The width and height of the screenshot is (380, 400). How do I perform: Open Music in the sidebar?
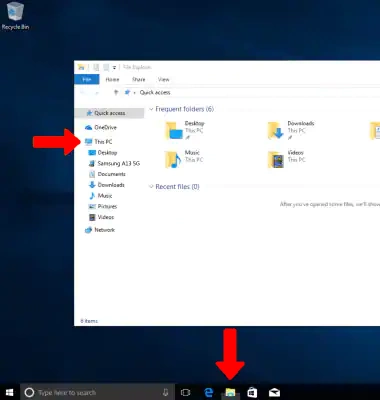click(101, 196)
